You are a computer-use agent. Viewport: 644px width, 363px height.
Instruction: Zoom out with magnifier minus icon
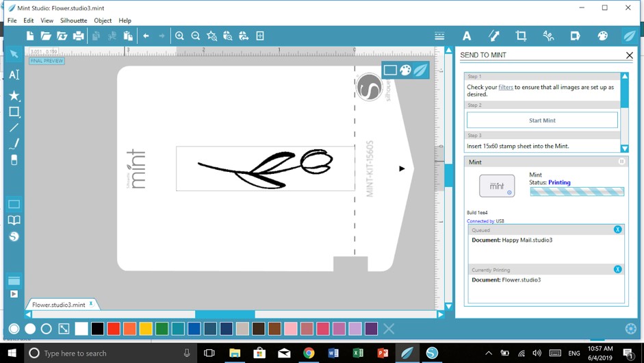click(196, 36)
